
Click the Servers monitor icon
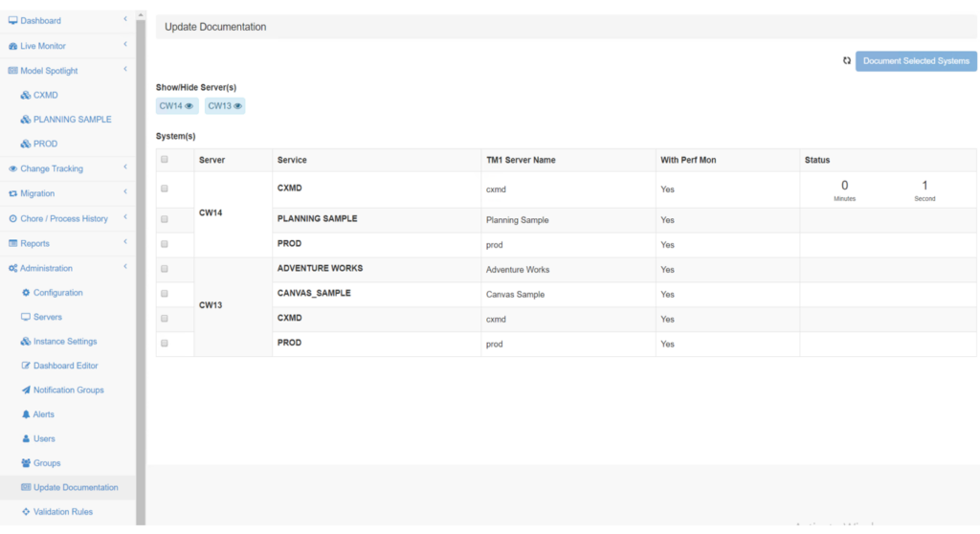click(26, 317)
